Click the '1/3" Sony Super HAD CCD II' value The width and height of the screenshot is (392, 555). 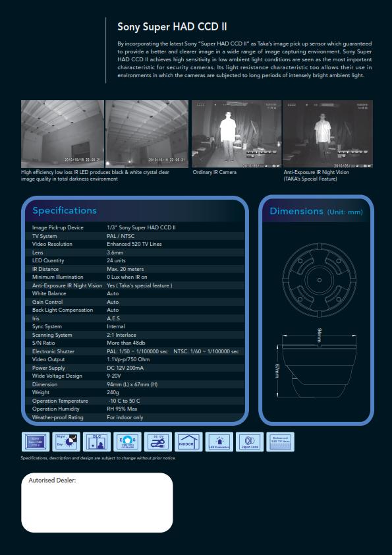pos(141,227)
